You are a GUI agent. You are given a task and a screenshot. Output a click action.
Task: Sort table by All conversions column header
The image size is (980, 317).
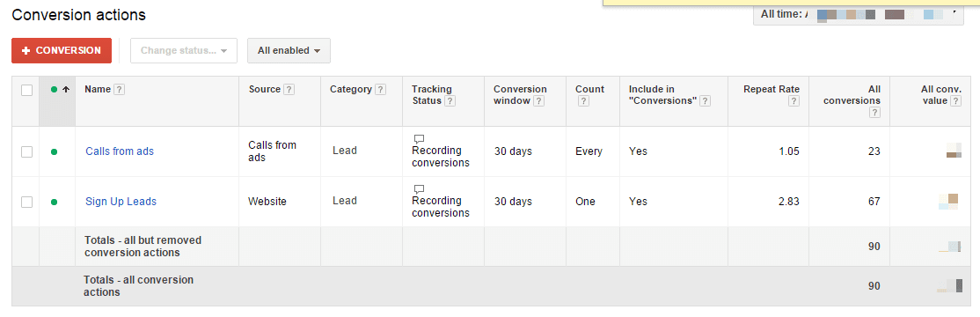coord(852,95)
